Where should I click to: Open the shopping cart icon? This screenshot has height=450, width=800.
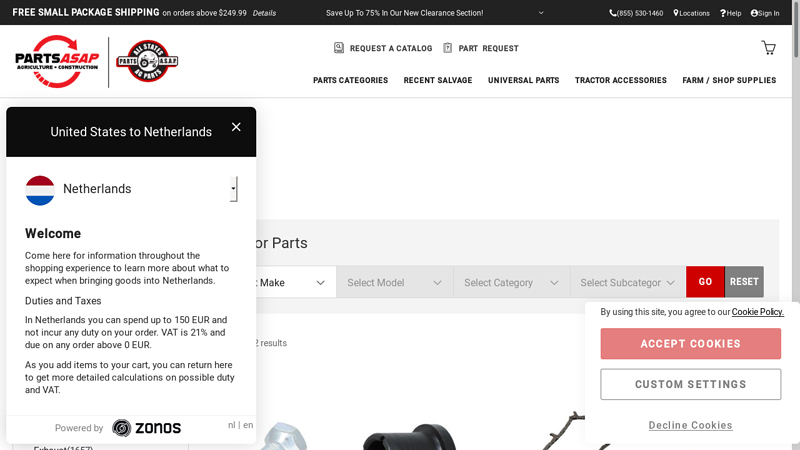768,48
